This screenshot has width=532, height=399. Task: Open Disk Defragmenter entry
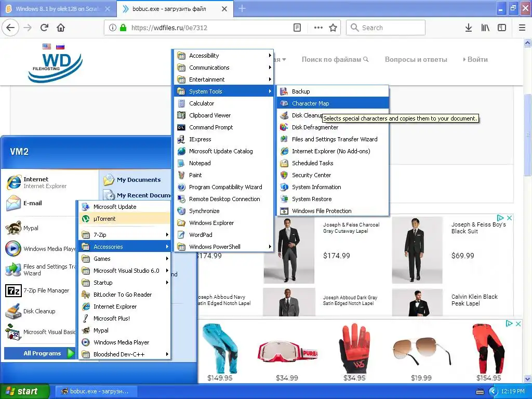(333, 127)
